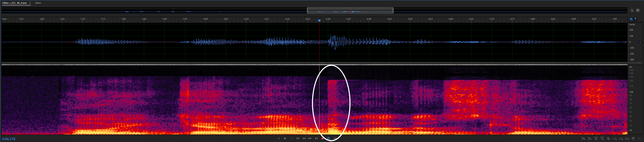
Task: Click Zoom In Time icon
Action: [596, 139]
